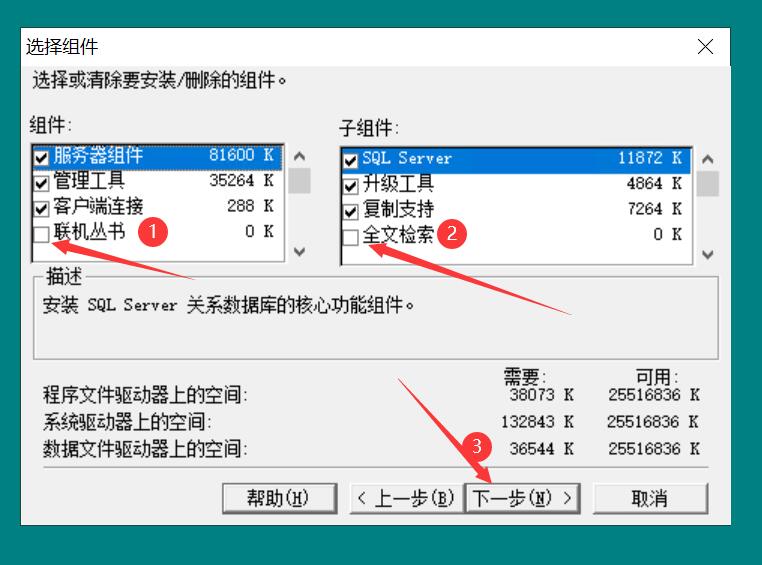Click the 组件 list scrollbar thumb
Screen dimensions: 762x565
pos(299,181)
